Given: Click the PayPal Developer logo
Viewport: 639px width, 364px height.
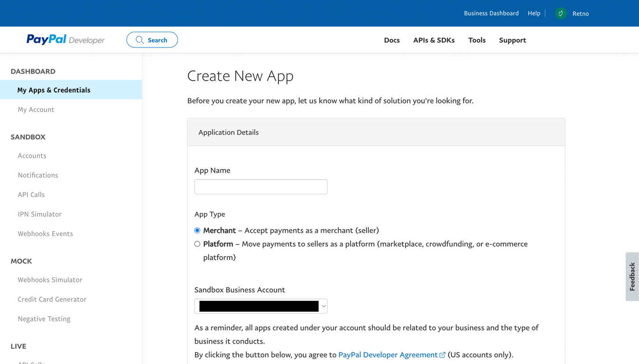Looking at the screenshot, I should tap(65, 40).
